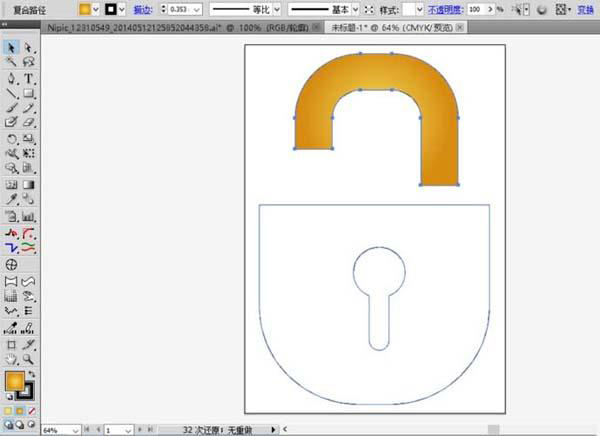Viewport: 600px width, 436px height.
Task: Open the 变换 transform panel link
Action: (x=585, y=10)
